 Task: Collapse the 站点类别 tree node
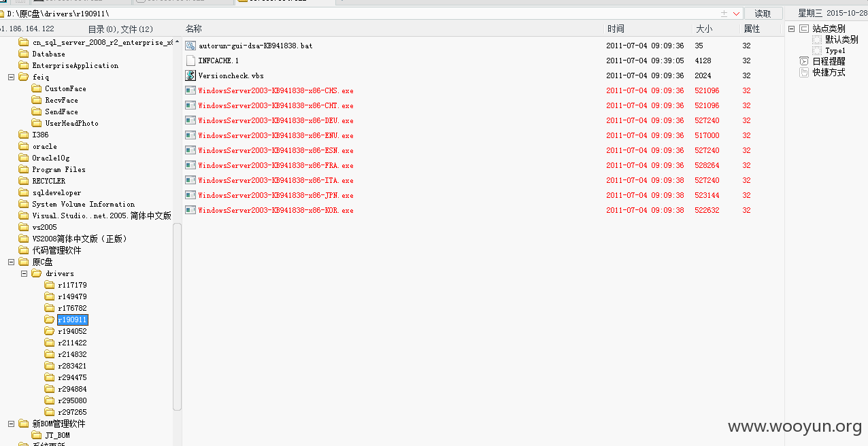point(791,29)
